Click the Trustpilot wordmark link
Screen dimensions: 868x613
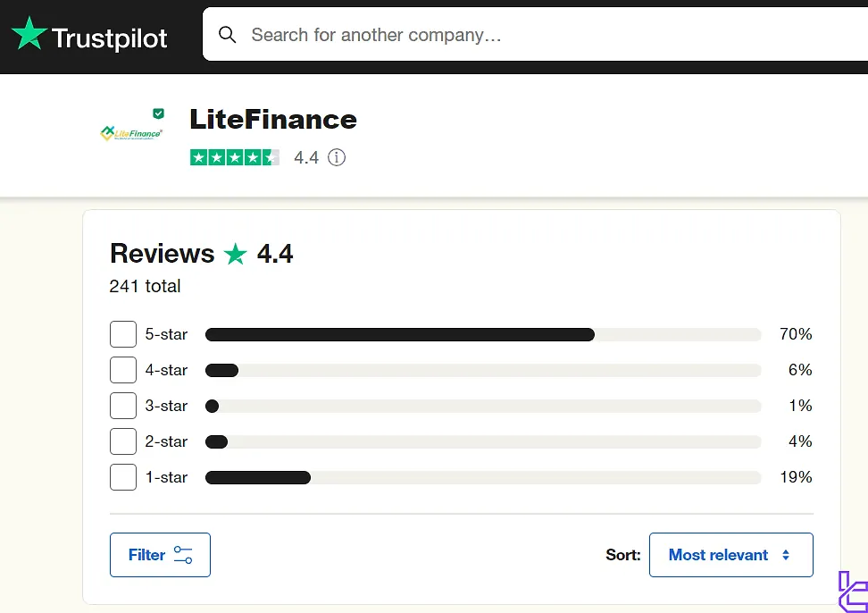110,38
